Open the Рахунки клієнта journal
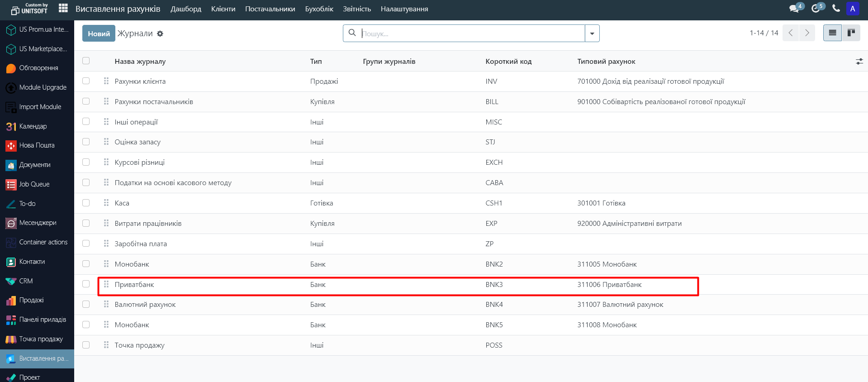868x382 pixels. click(140, 81)
